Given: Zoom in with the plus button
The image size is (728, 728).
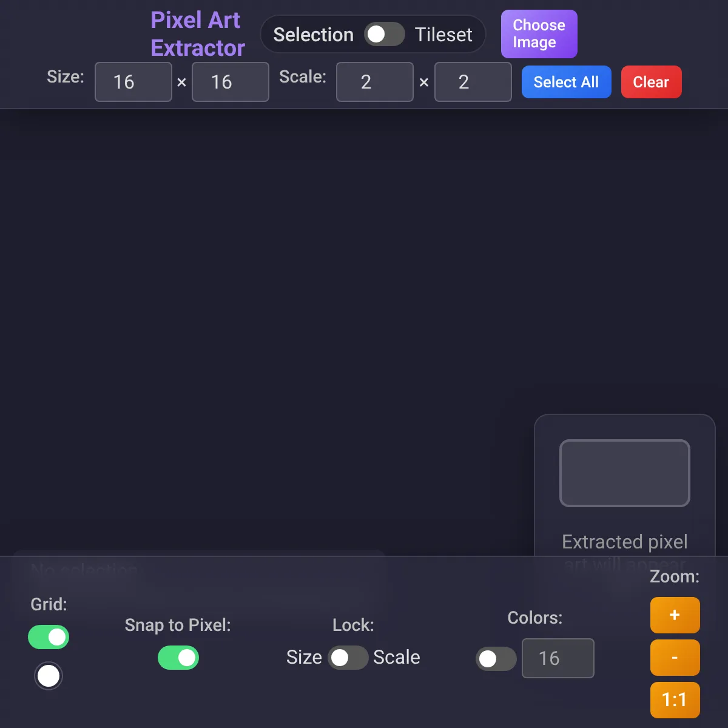Looking at the screenshot, I should pos(675,615).
